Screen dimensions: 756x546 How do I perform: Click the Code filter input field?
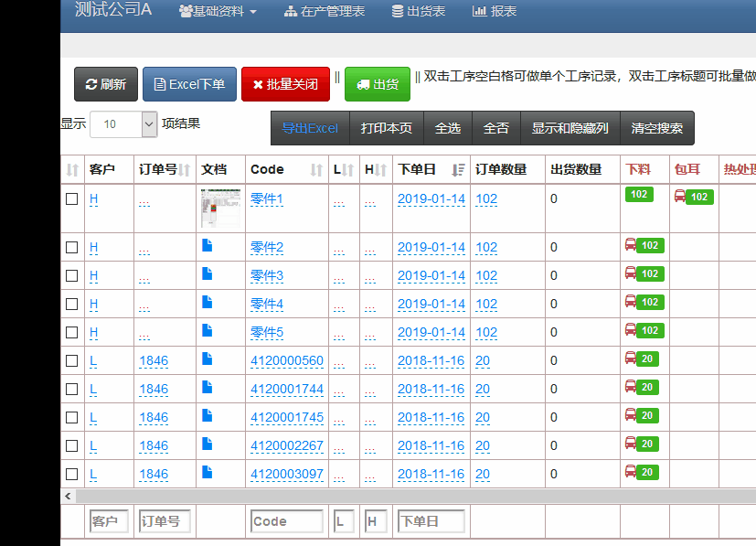point(287,521)
